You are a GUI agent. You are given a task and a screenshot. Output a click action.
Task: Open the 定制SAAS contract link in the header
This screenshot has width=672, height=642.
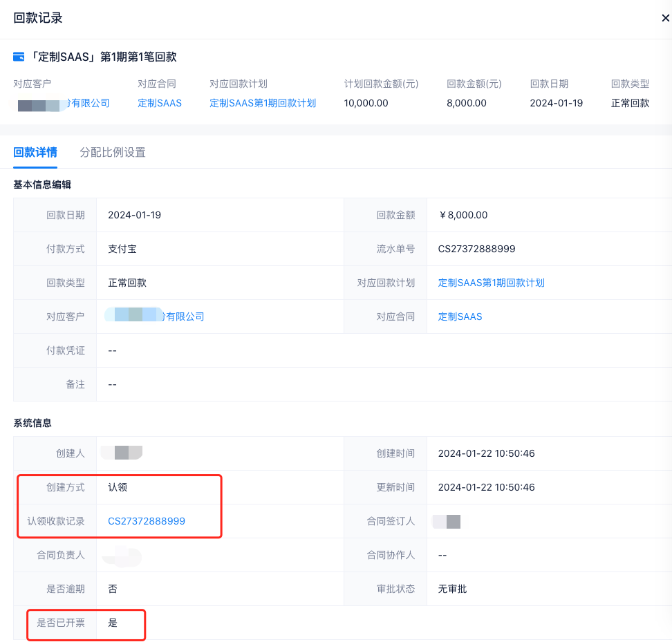pos(159,104)
